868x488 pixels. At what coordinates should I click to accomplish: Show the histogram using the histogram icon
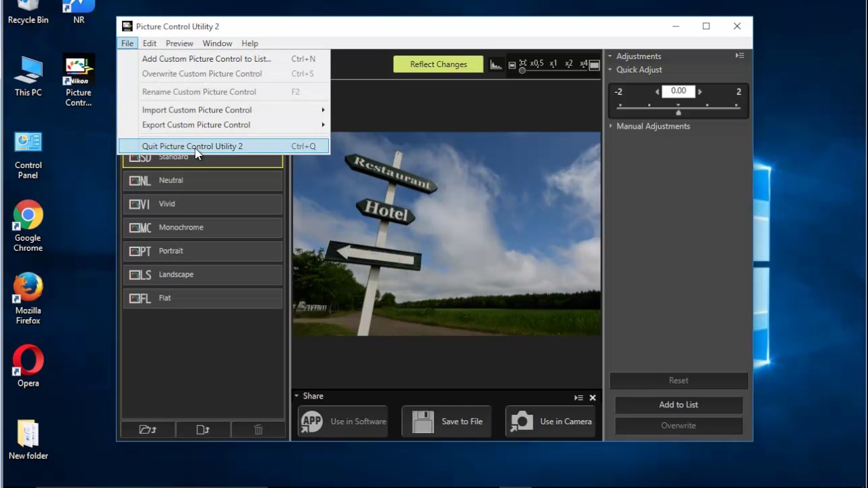click(496, 64)
